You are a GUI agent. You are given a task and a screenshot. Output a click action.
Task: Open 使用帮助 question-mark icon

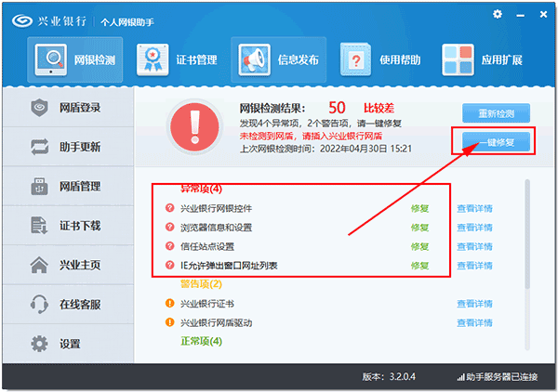pyautogui.click(x=355, y=59)
